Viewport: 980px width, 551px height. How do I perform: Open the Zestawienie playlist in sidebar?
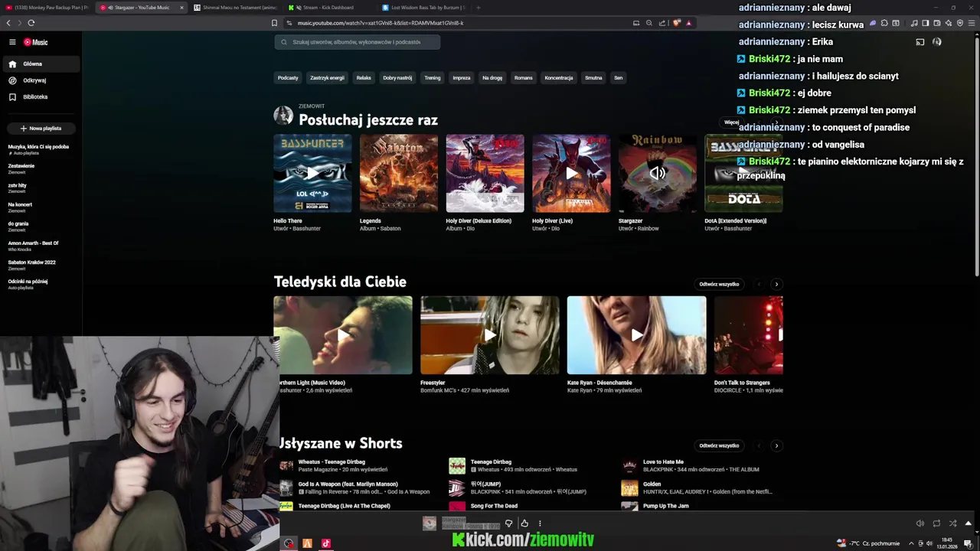pos(41,168)
